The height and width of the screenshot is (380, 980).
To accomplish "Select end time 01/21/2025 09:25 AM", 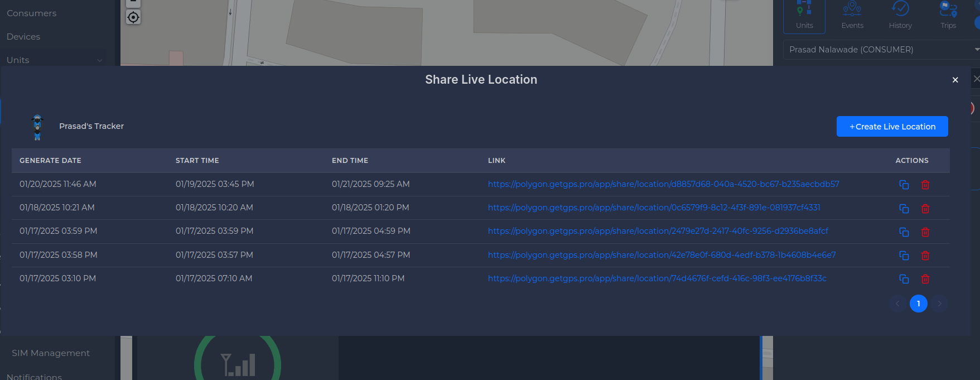I will [x=371, y=184].
